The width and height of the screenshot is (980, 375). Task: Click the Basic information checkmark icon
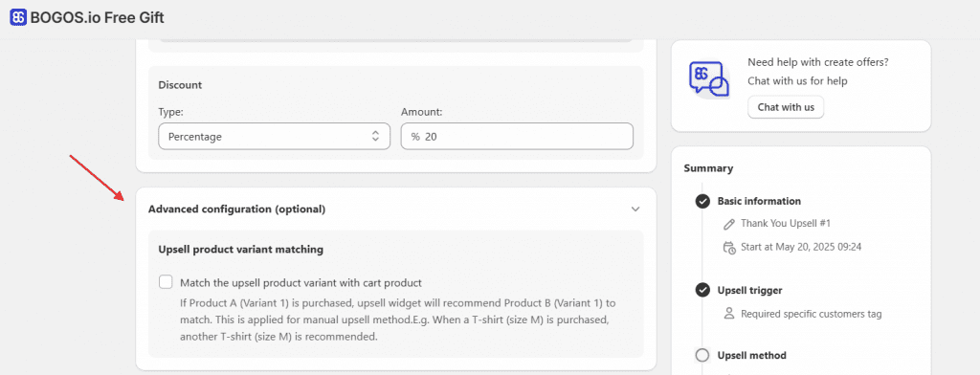pyautogui.click(x=702, y=201)
